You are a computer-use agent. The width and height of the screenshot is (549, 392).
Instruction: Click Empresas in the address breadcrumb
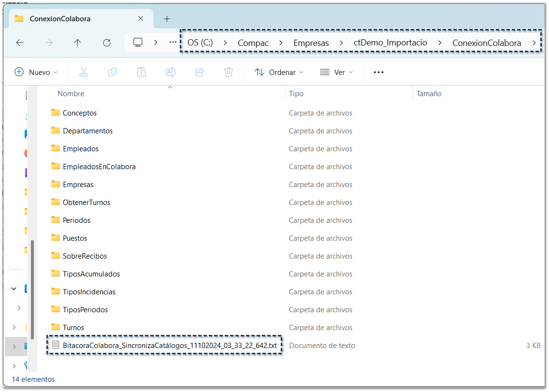tap(311, 43)
